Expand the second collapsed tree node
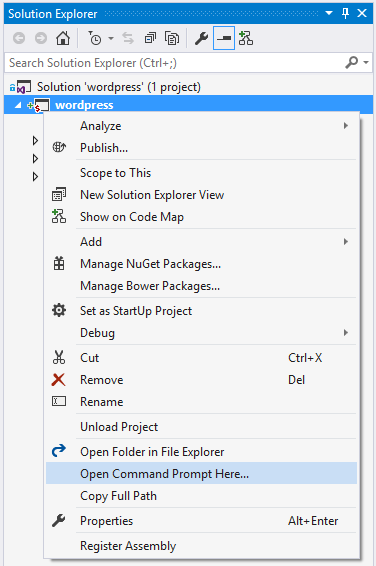Screen dimensions: 376x566 coord(35,158)
